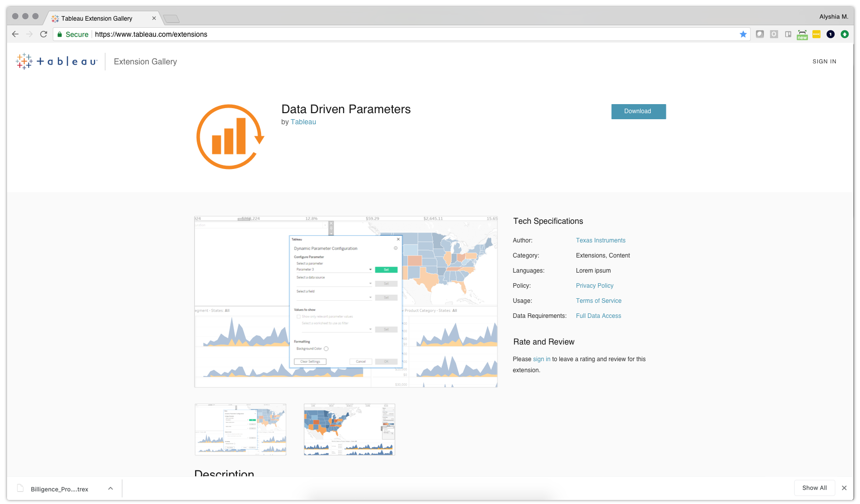Open the Texas Instruments author link
This screenshot has width=860, height=504.
tap(600, 240)
